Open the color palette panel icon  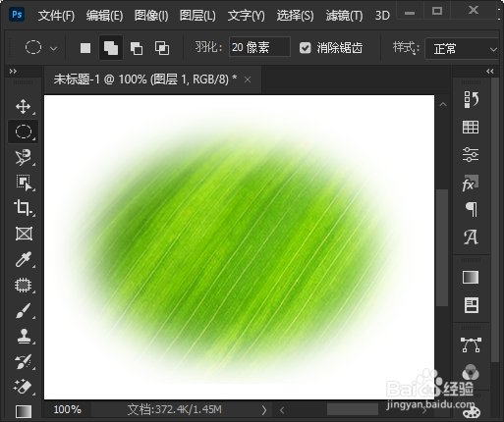[472, 411]
